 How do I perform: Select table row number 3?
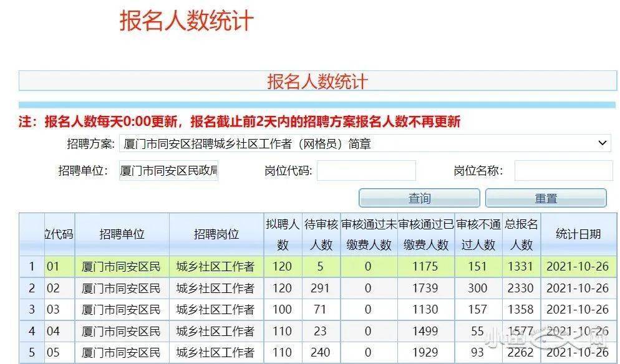pos(32,310)
